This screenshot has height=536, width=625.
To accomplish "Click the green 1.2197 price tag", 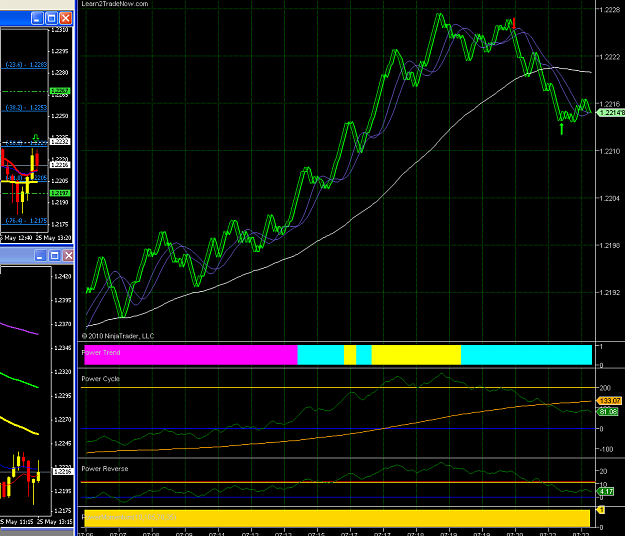I will (x=60, y=193).
